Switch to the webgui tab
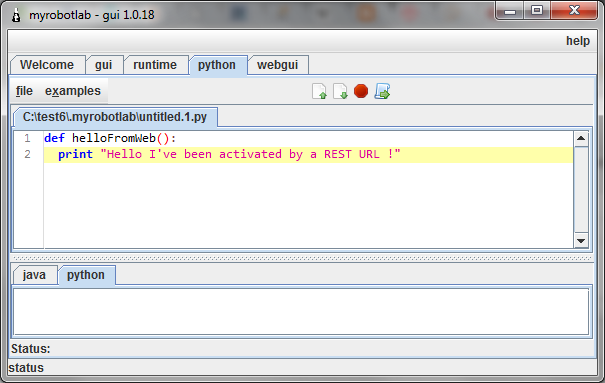605x383 pixels. click(278, 65)
